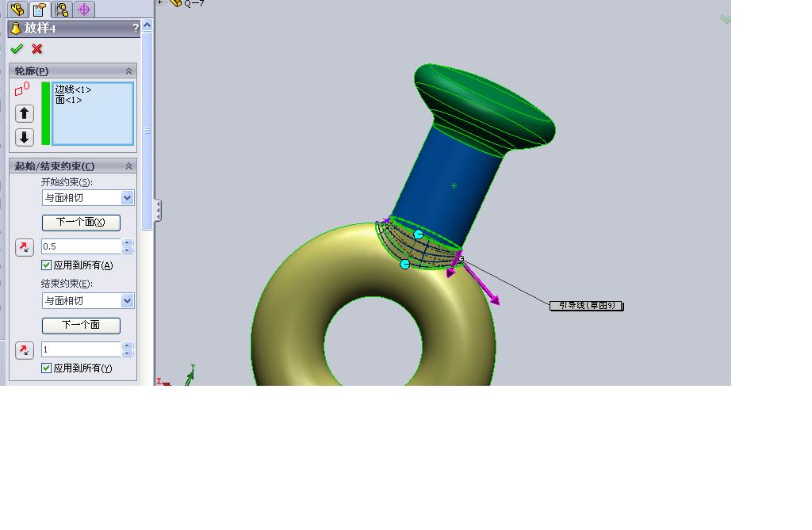Select 边线<1> in profiles list

coord(73,90)
